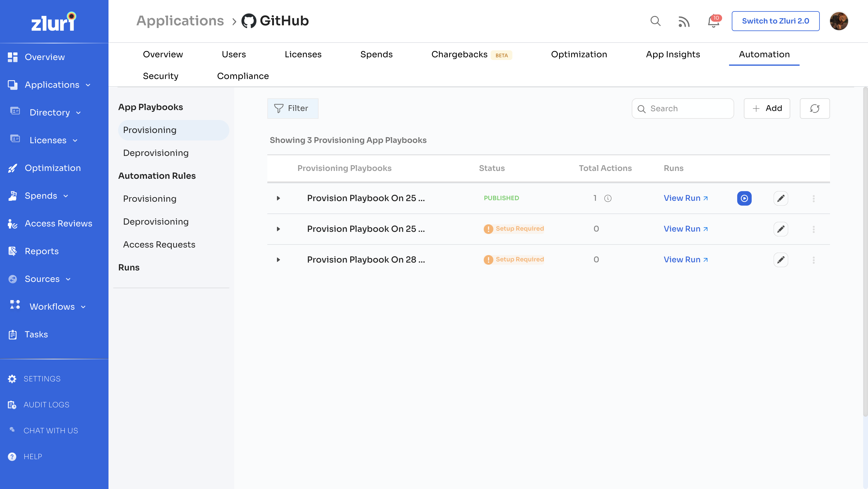Open View Run for Playbook On 28

click(685, 260)
